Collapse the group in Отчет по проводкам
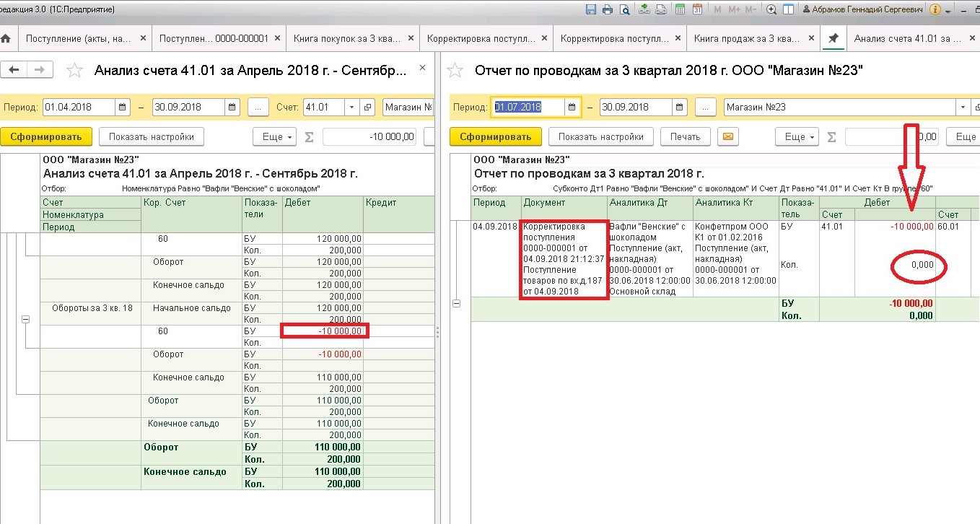 point(455,304)
